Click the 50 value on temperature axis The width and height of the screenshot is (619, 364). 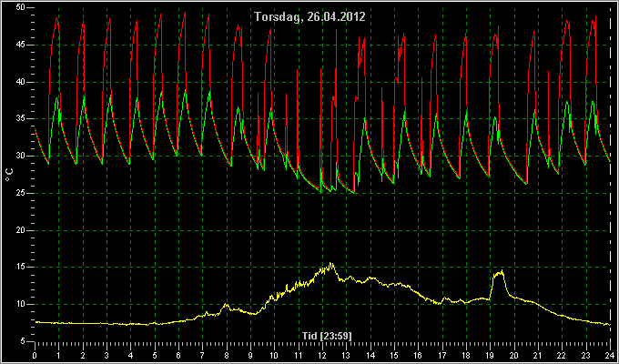pyautogui.click(x=21, y=7)
